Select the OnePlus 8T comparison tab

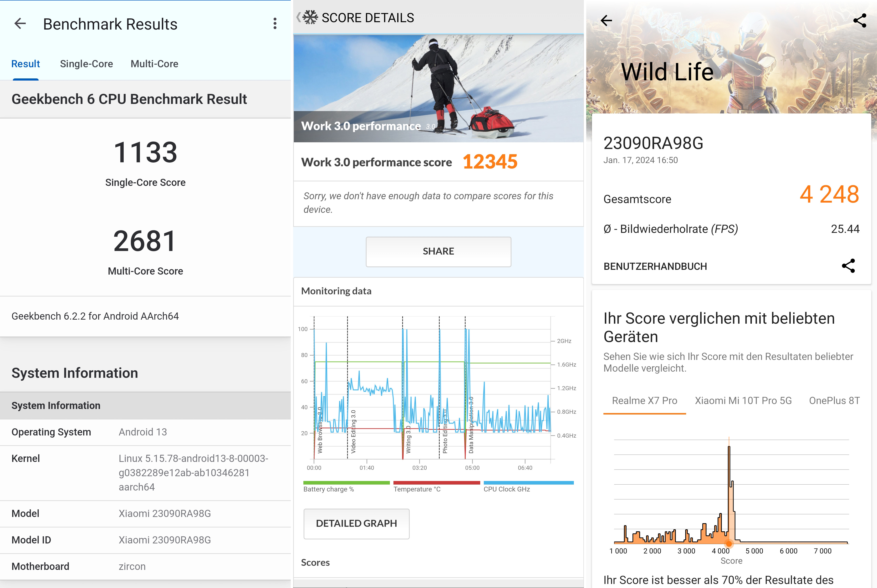point(834,401)
